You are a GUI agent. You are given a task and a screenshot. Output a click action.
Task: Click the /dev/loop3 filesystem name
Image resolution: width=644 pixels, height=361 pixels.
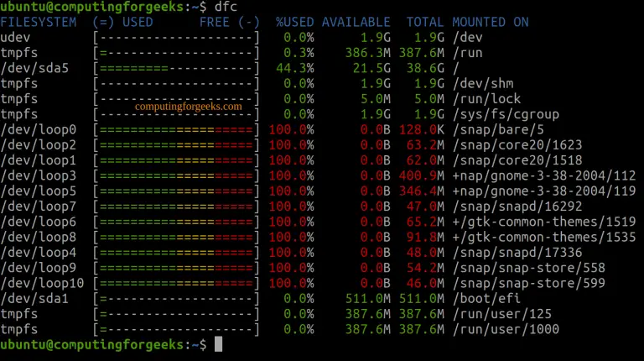point(39,176)
